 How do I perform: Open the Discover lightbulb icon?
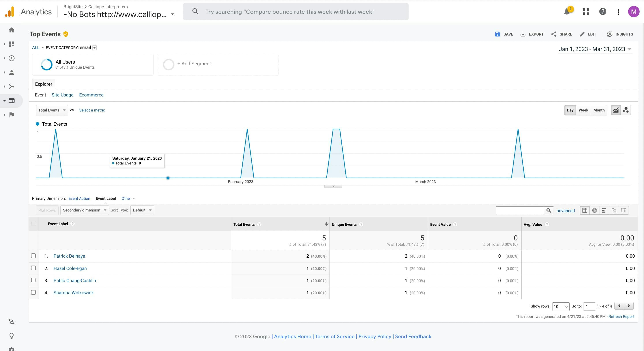11,336
